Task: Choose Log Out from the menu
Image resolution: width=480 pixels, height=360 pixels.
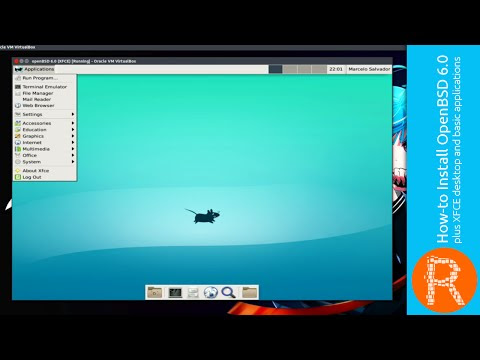Action: point(45,177)
